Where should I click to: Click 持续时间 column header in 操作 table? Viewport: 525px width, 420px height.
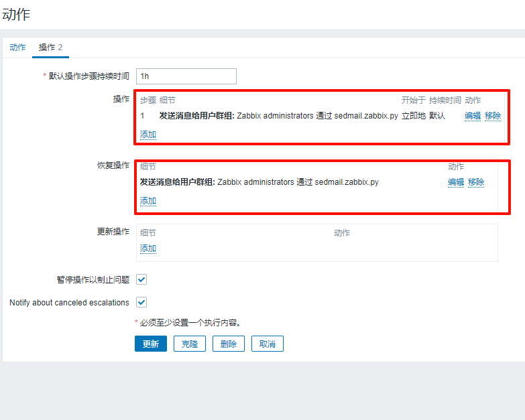point(445,100)
